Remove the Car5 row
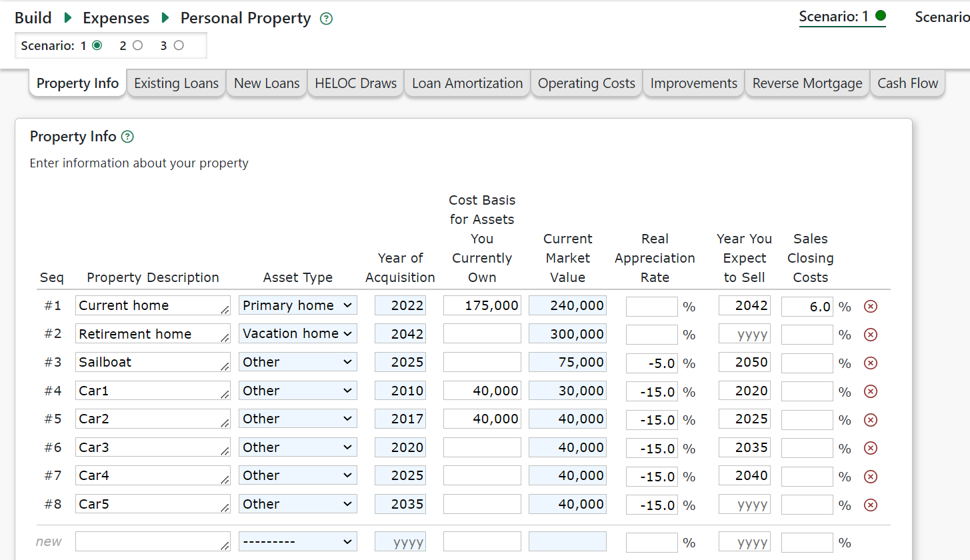 [870, 505]
